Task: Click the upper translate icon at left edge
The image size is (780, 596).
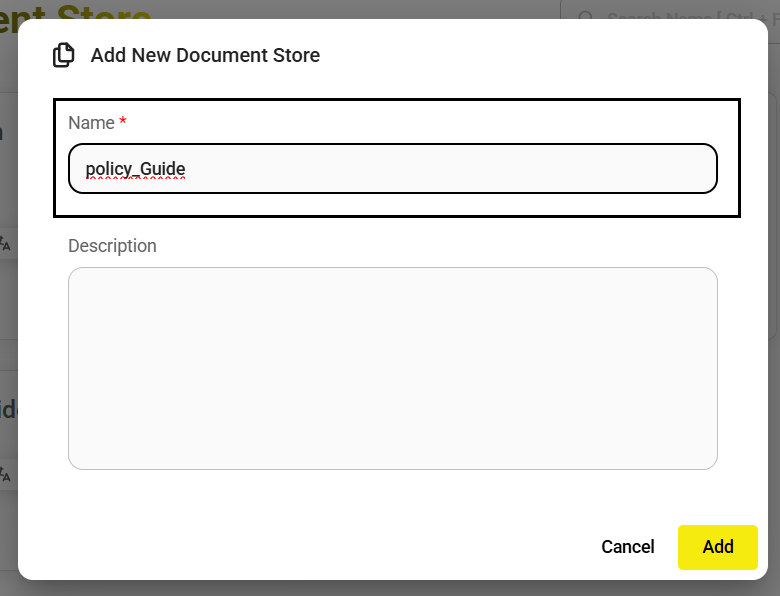Action: click(5, 243)
